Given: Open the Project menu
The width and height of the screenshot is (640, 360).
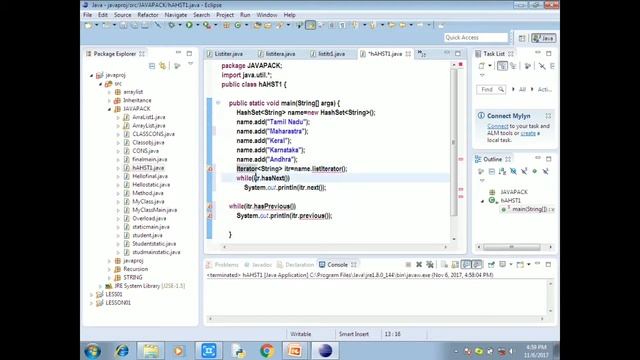Looking at the screenshot, I should coord(225,15).
